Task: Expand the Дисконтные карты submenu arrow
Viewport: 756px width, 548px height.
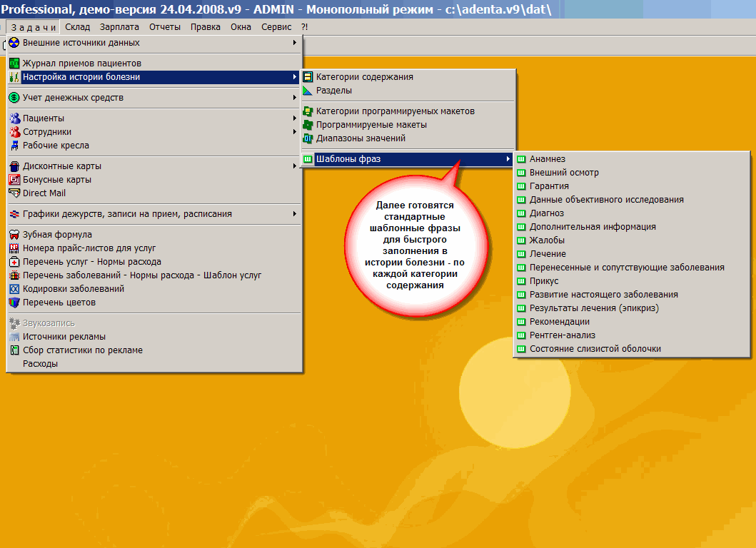Action: coord(295,166)
